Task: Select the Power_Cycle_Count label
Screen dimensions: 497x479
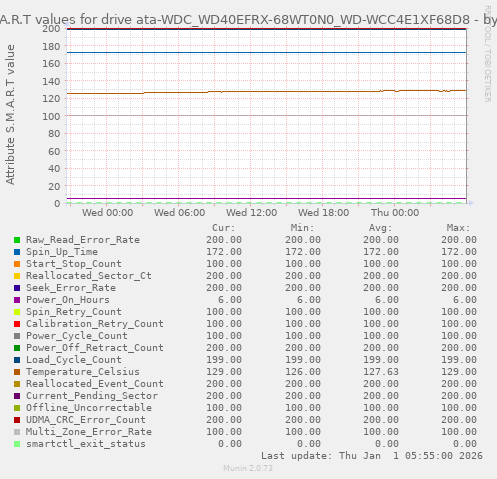Action: point(77,336)
